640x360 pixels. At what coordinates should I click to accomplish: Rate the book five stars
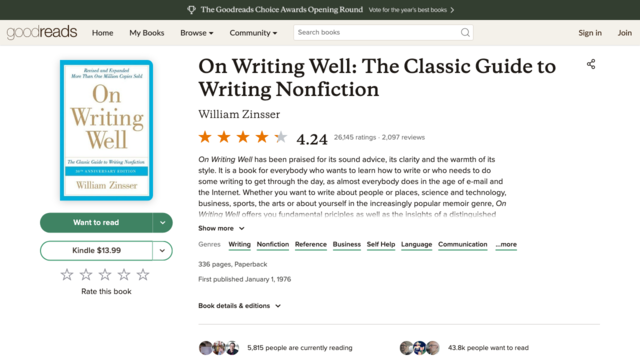click(x=143, y=275)
